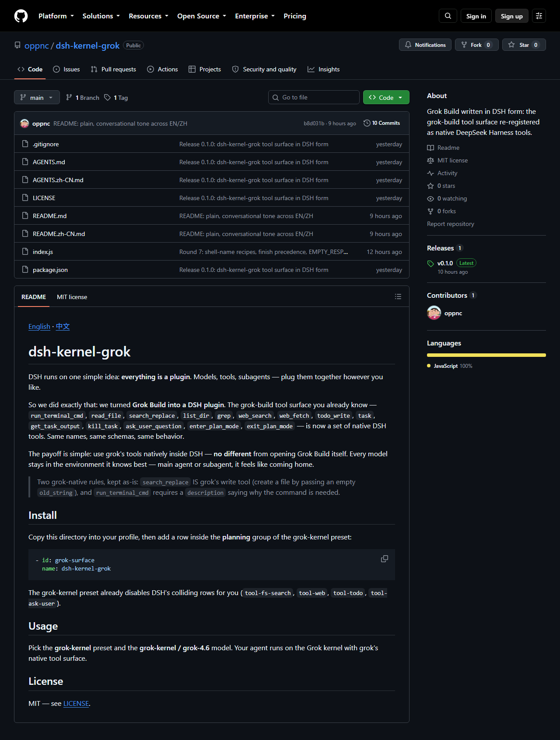560x740 pixels.
Task: Open the README outline list icon
Action: pyautogui.click(x=398, y=296)
